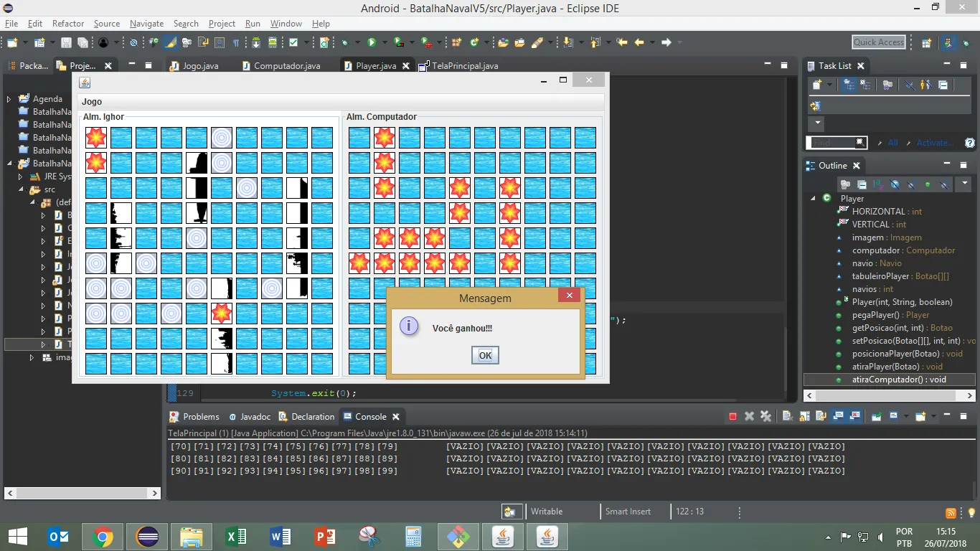Toggle Categorized view in Task List toolbar
The height and width of the screenshot is (551, 980).
[x=849, y=85]
